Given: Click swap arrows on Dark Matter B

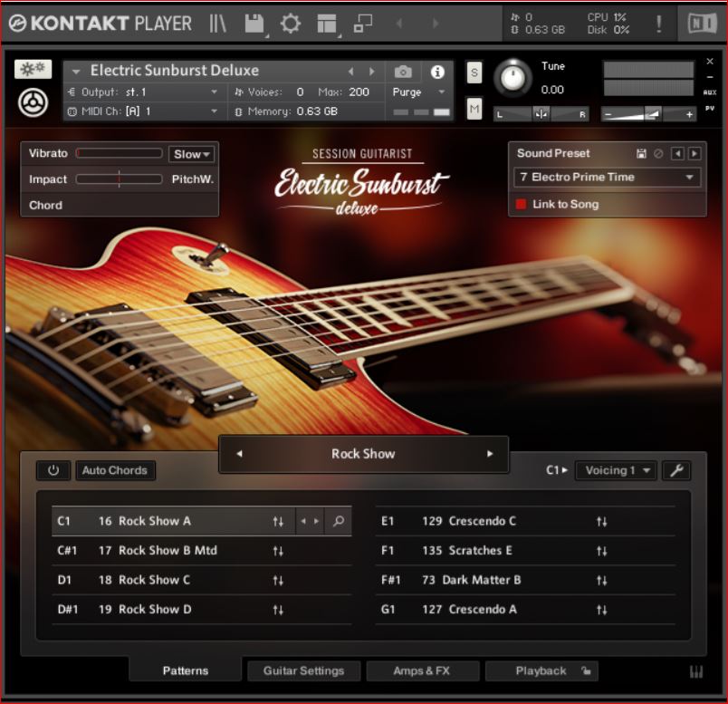Looking at the screenshot, I should pyautogui.click(x=602, y=580).
